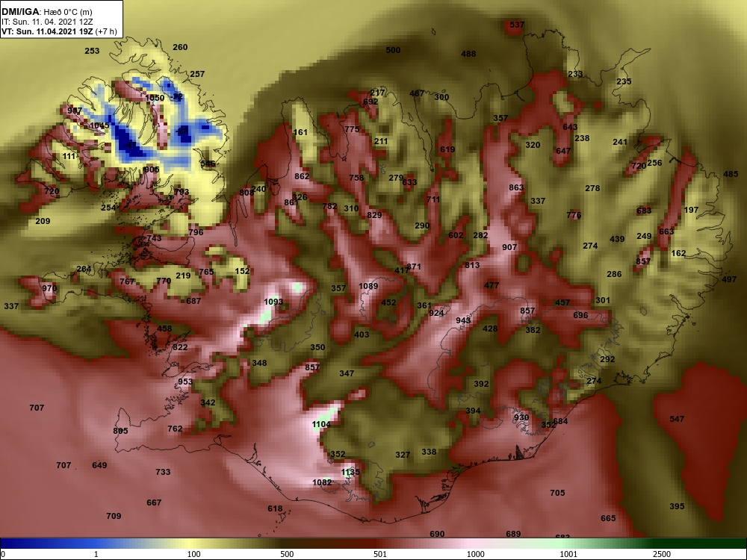Click the map value '327'

click(403, 455)
